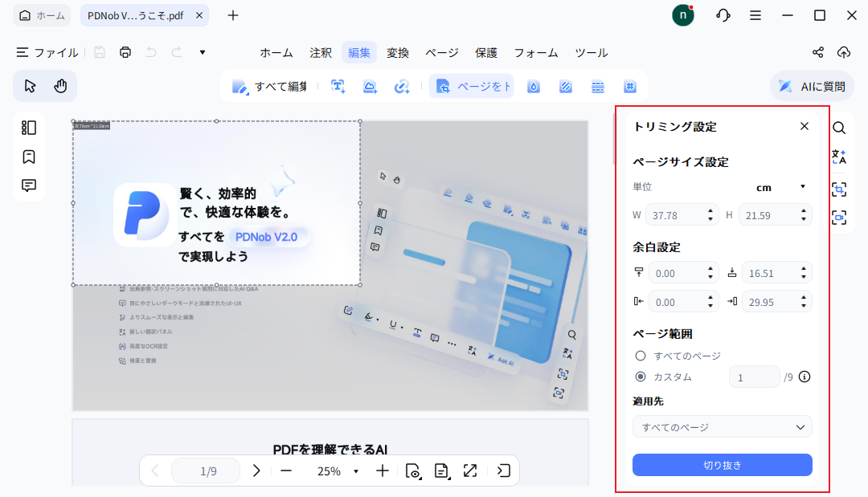The image size is (868, 497).
Task: Click the AIに質問 button
Action: click(812, 86)
